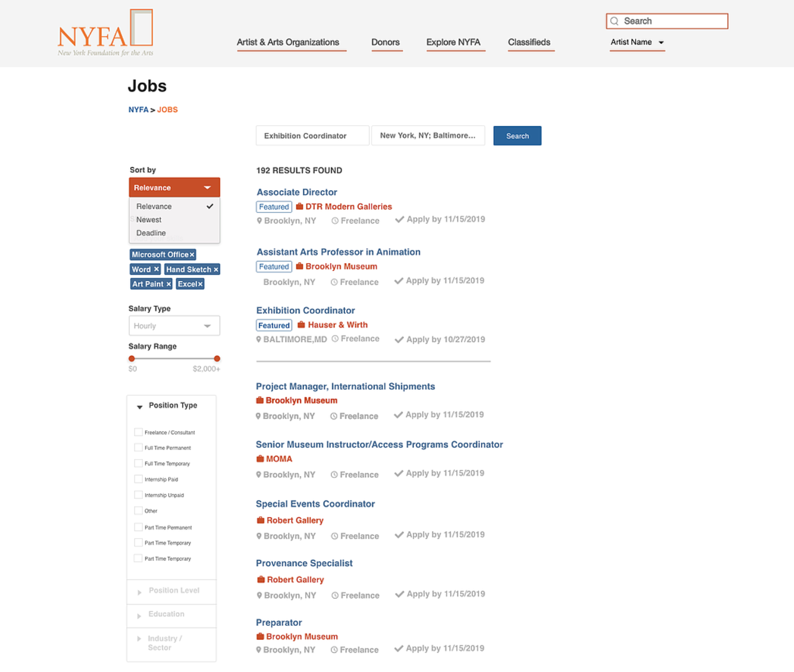Click the Featured badge on Associate Director
Screen dimensions: 794x672
(274, 207)
